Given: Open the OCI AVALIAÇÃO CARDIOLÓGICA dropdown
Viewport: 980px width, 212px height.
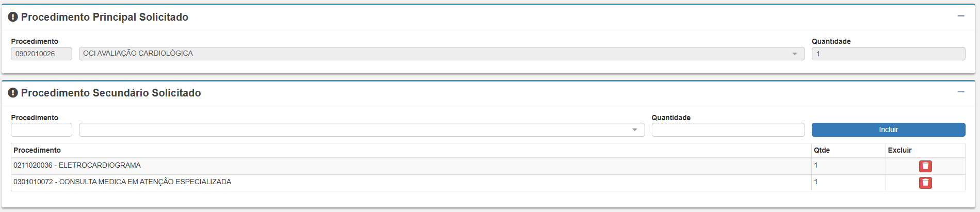Looking at the screenshot, I should [x=441, y=54].
